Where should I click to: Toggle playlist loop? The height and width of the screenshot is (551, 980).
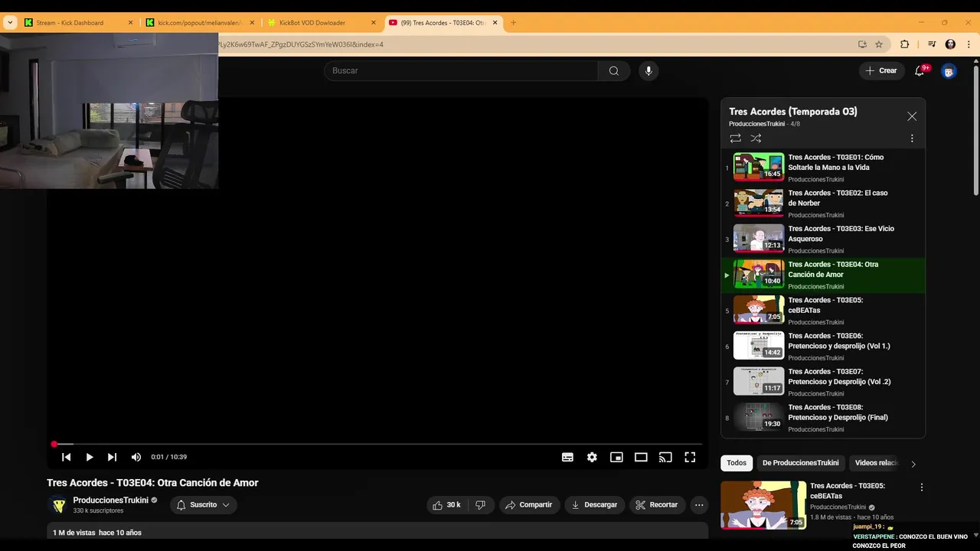735,139
